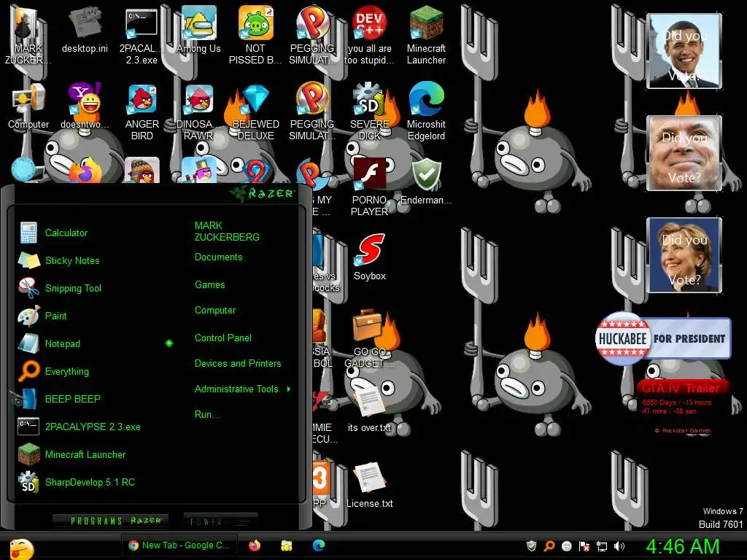Open the 'its over.txt' file
This screenshot has width=747, height=560.
[369, 408]
